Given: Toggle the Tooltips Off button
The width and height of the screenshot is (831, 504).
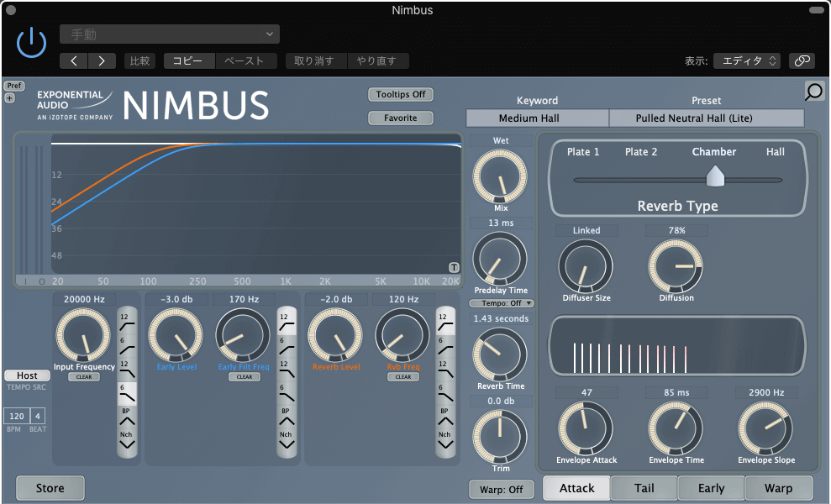Looking at the screenshot, I should (401, 94).
